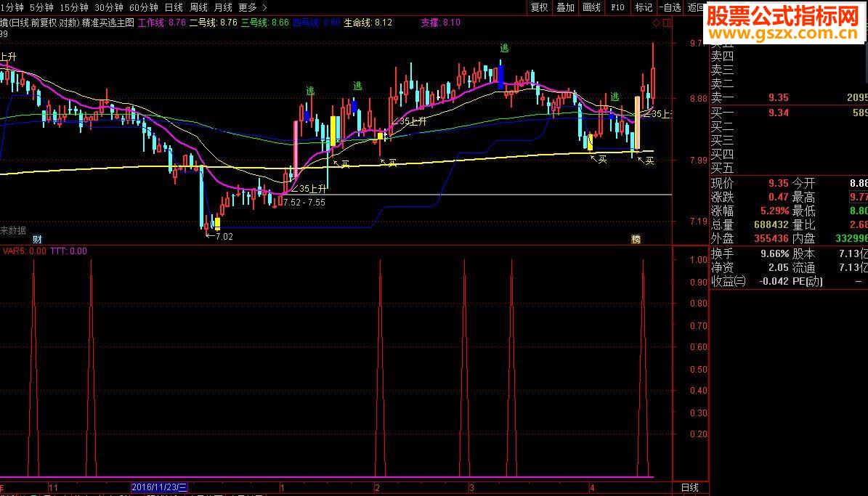Click the 净资 value 2.05

(x=779, y=268)
